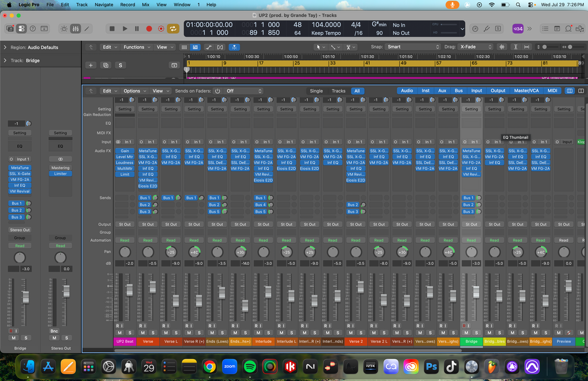Open the Snap Smart dropdown
588x381 pixels.
[413, 47]
